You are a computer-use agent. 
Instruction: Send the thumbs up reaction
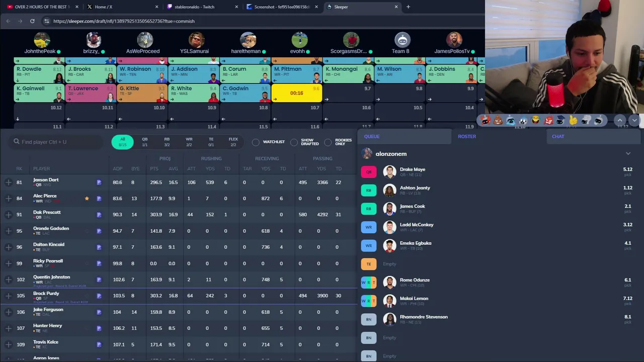tap(573, 121)
